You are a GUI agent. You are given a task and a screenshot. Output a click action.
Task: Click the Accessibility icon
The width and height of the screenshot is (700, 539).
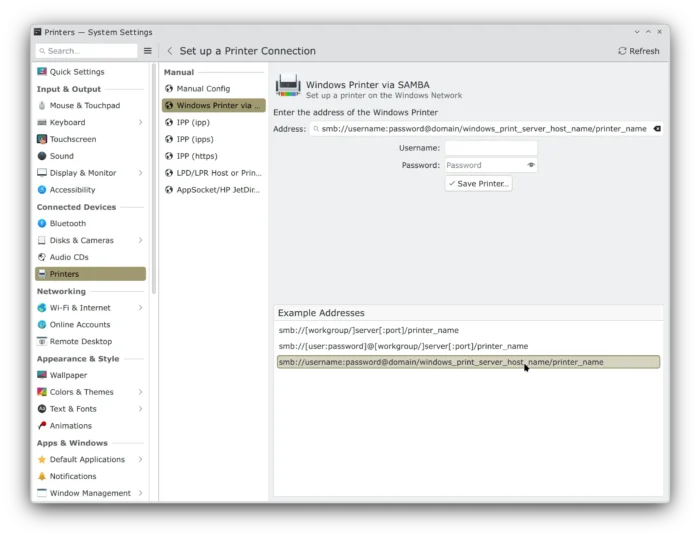[42, 190]
